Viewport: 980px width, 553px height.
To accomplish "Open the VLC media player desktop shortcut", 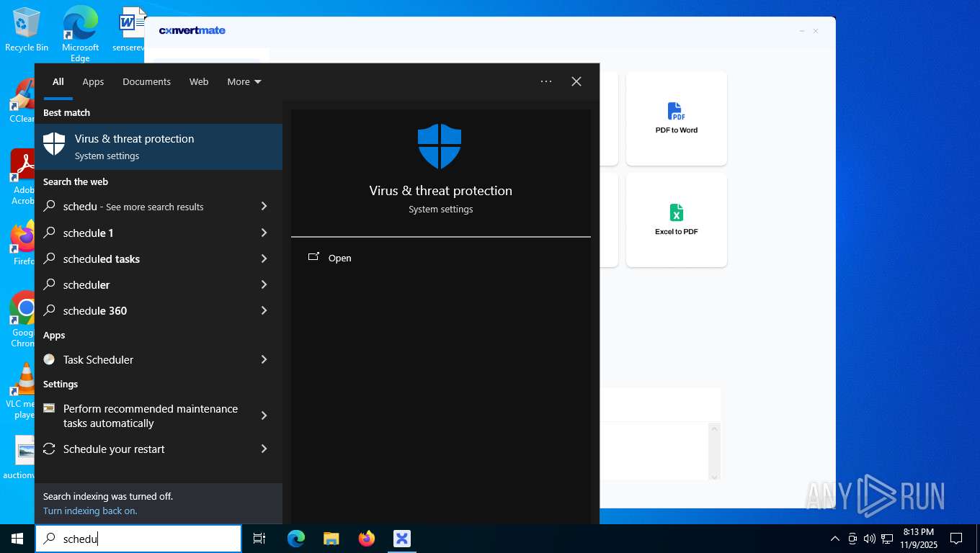I will click(x=22, y=390).
